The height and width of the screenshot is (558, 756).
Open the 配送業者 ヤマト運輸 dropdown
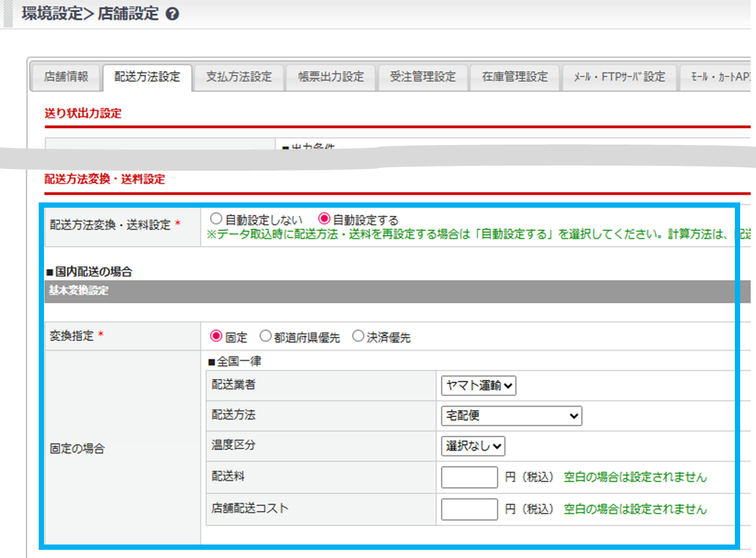(x=479, y=385)
